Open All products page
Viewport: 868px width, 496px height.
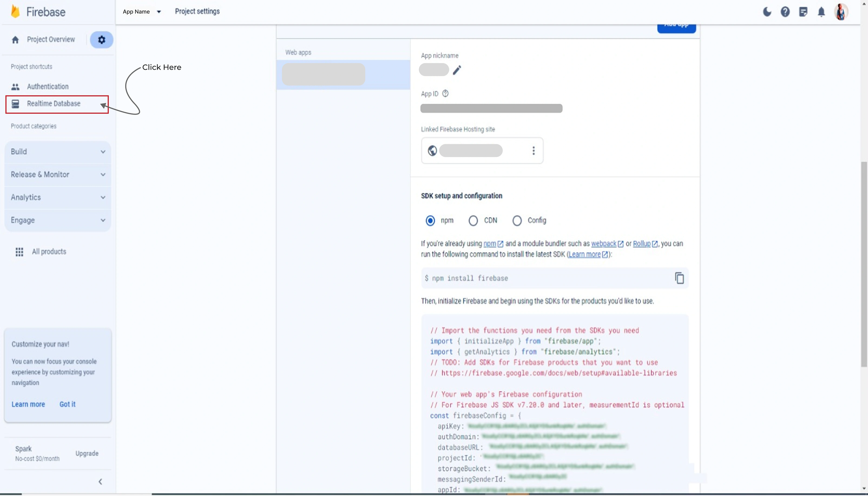tap(49, 252)
